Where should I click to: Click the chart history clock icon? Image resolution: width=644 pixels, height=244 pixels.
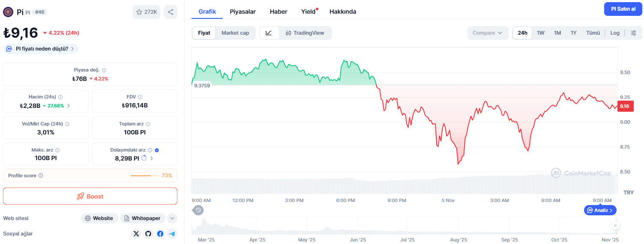[198, 210]
